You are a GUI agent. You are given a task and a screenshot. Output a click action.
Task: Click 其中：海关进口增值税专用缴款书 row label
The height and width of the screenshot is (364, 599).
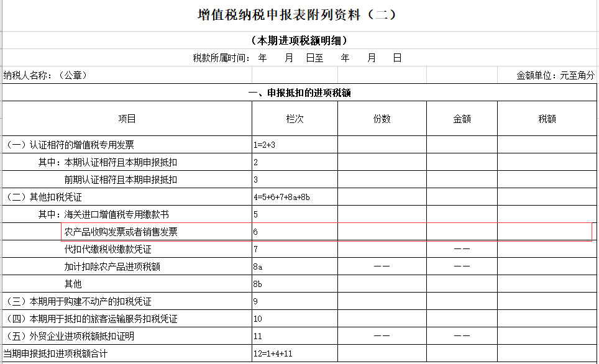103,214
